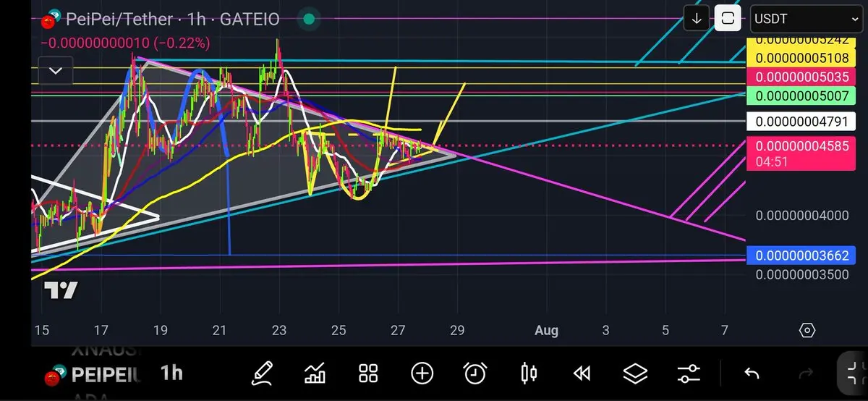Change the 1h timeframe selector
868x401 pixels.
pyautogui.click(x=171, y=373)
